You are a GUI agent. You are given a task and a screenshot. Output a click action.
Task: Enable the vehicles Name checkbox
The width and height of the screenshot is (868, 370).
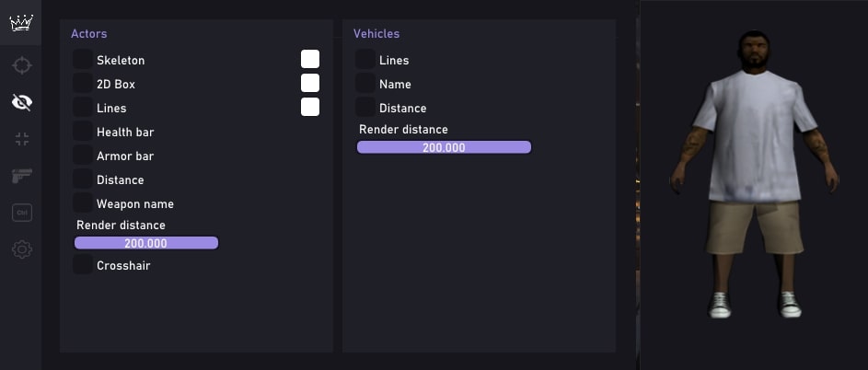pos(365,83)
